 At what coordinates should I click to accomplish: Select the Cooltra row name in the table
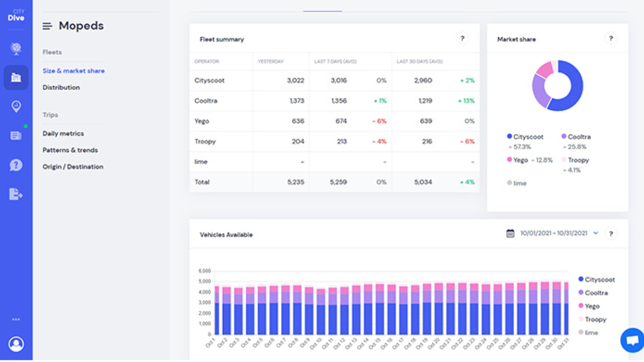click(206, 101)
